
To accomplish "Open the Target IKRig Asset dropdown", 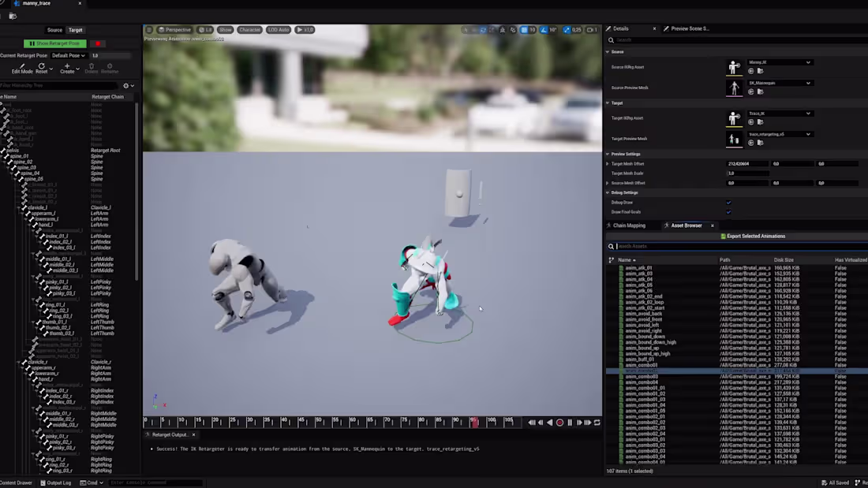I will coord(781,113).
